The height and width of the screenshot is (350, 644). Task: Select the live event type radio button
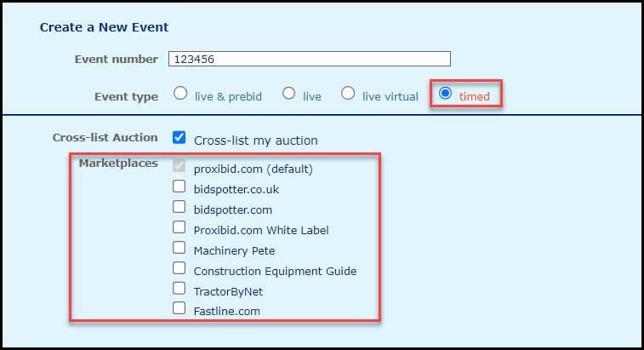(x=288, y=94)
